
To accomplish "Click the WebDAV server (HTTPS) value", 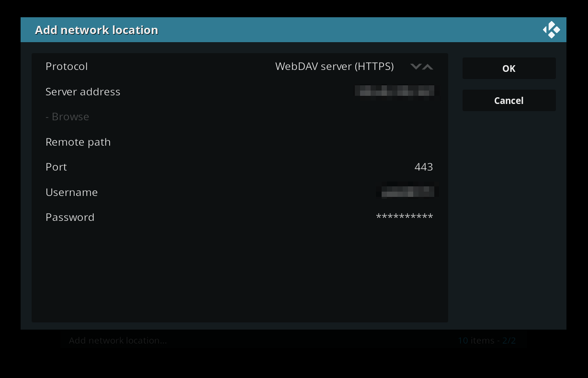I will click(x=334, y=67).
